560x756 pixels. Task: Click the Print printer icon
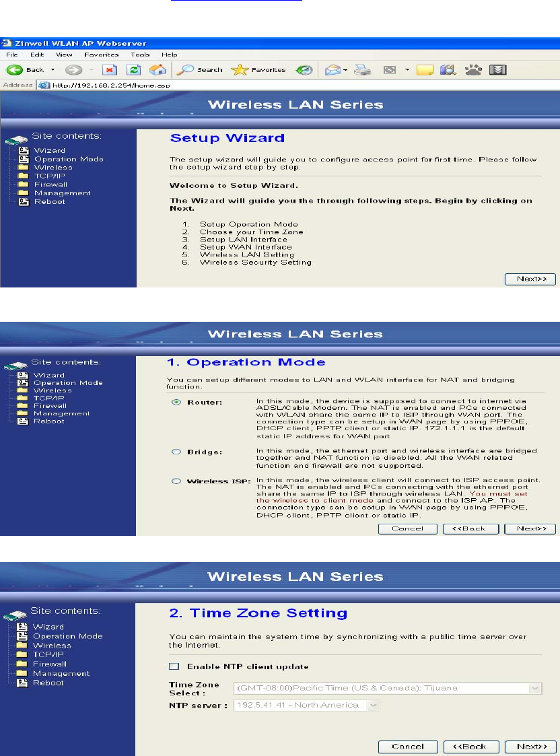[x=362, y=71]
